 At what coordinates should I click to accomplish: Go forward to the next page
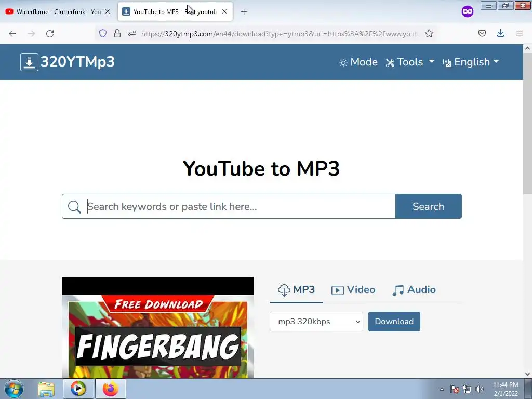point(31,34)
